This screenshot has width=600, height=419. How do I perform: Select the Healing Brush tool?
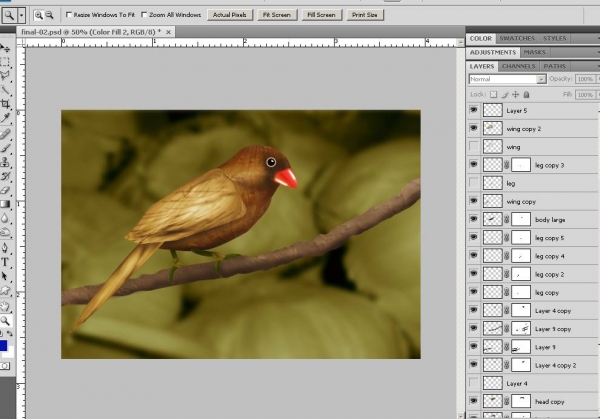5,134
